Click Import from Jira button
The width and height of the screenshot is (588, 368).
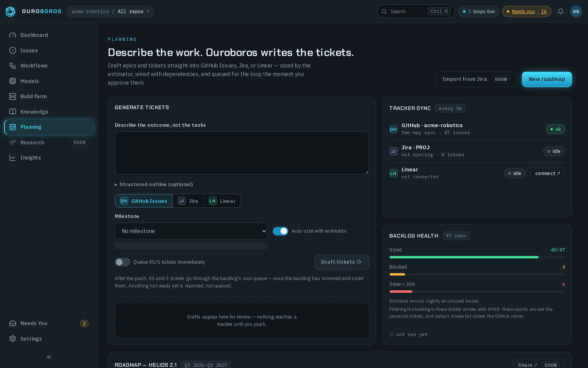[476, 79]
